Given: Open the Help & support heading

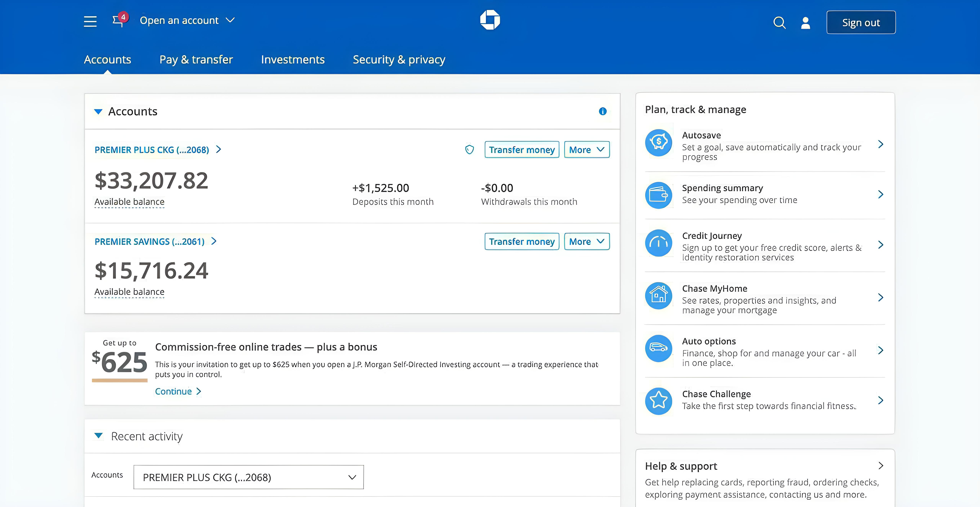Looking at the screenshot, I should click(x=681, y=466).
